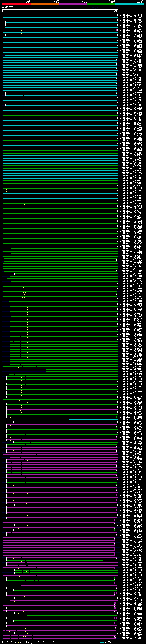Click the UniRef100_Q84LL7 label
The width and height of the screenshot is (146, 644).
[x=131, y=55]
